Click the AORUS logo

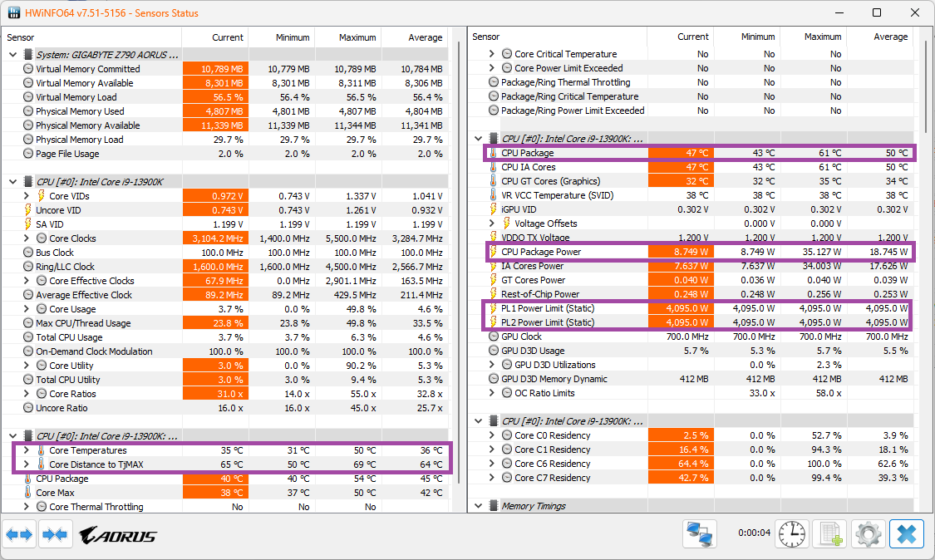pos(118,535)
